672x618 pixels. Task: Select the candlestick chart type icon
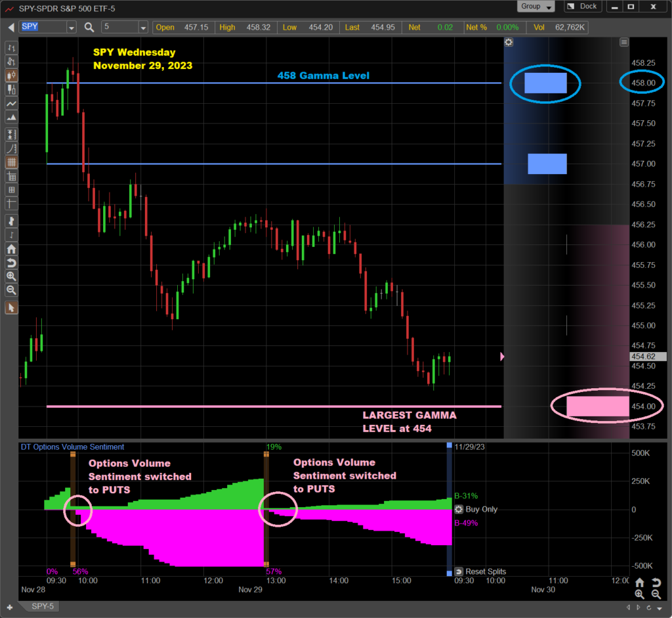pos(11,76)
